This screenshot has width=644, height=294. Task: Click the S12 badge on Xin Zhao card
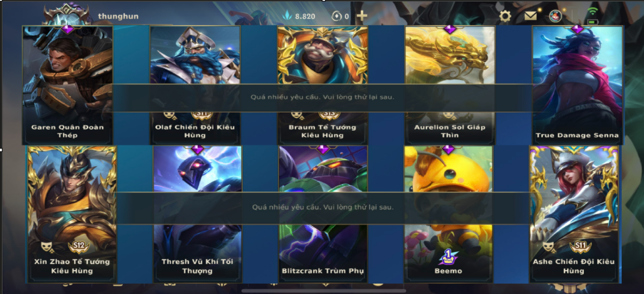click(78, 246)
